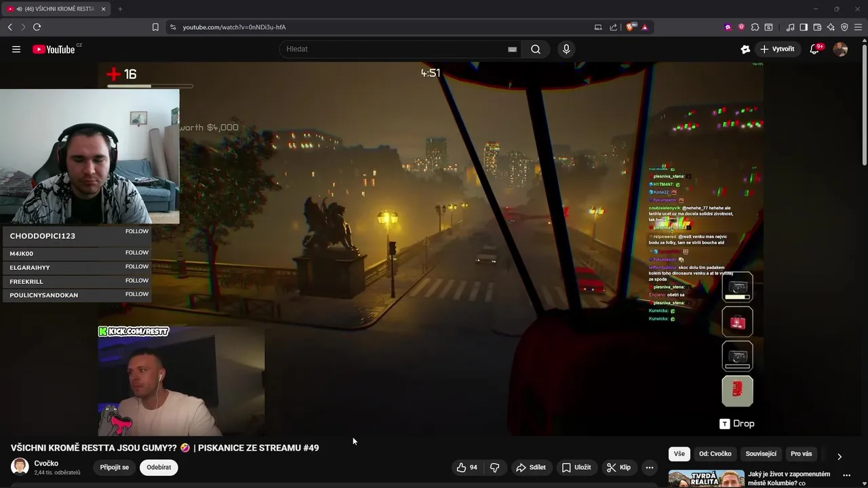Open the Brave VPN shield icon
This screenshot has width=868, height=488.
[x=844, y=27]
